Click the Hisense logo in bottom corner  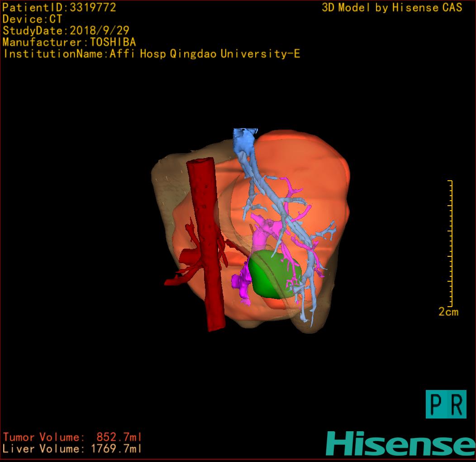(x=400, y=443)
